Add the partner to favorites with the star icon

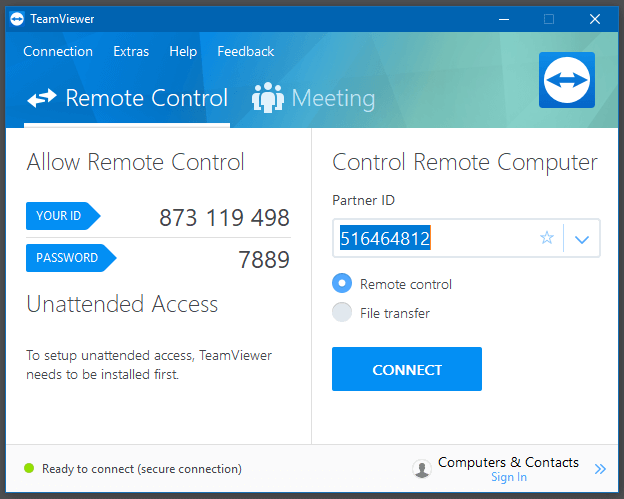click(x=547, y=238)
